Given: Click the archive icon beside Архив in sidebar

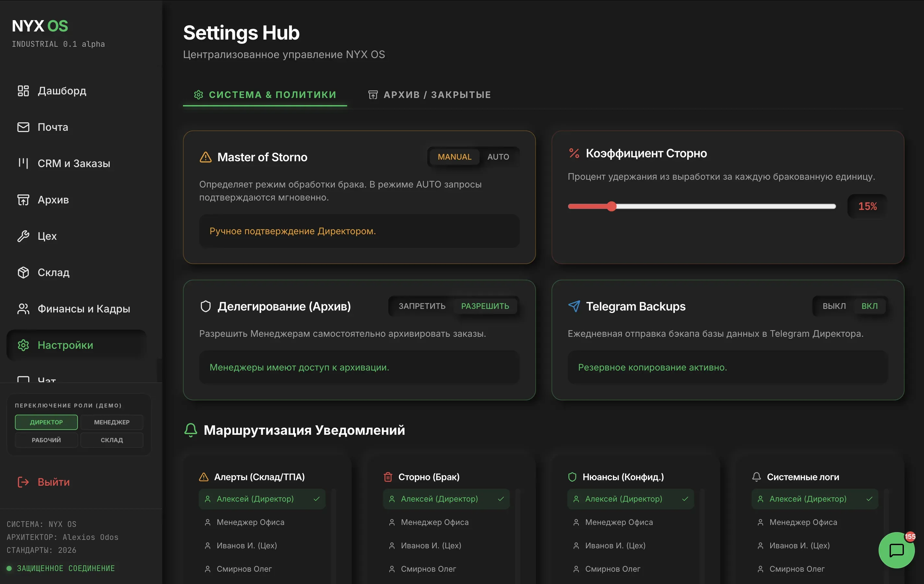Looking at the screenshot, I should 23,200.
